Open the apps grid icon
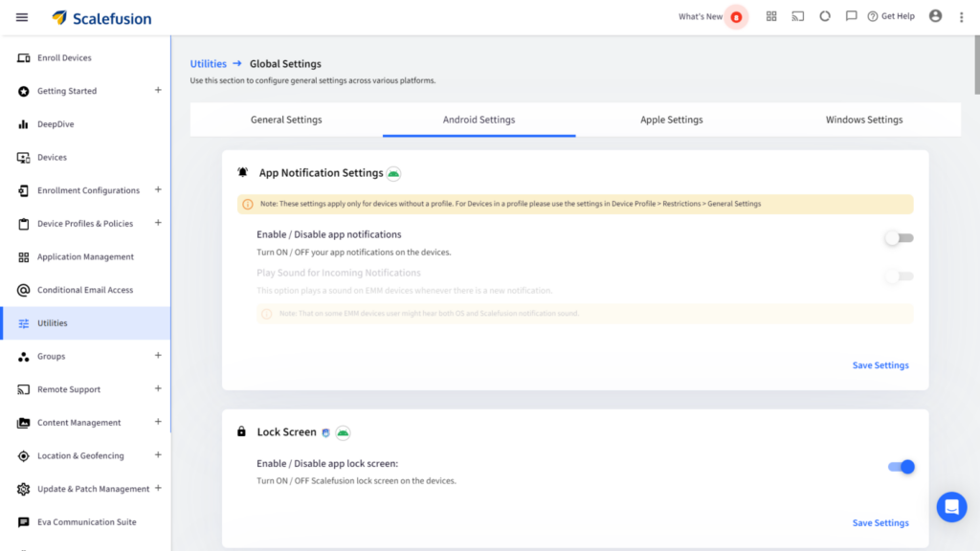 coord(771,16)
